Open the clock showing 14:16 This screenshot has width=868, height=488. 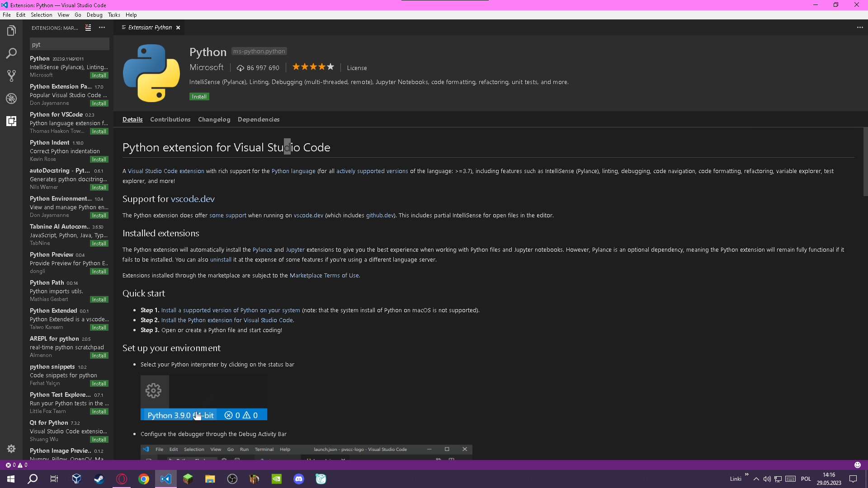tap(829, 479)
